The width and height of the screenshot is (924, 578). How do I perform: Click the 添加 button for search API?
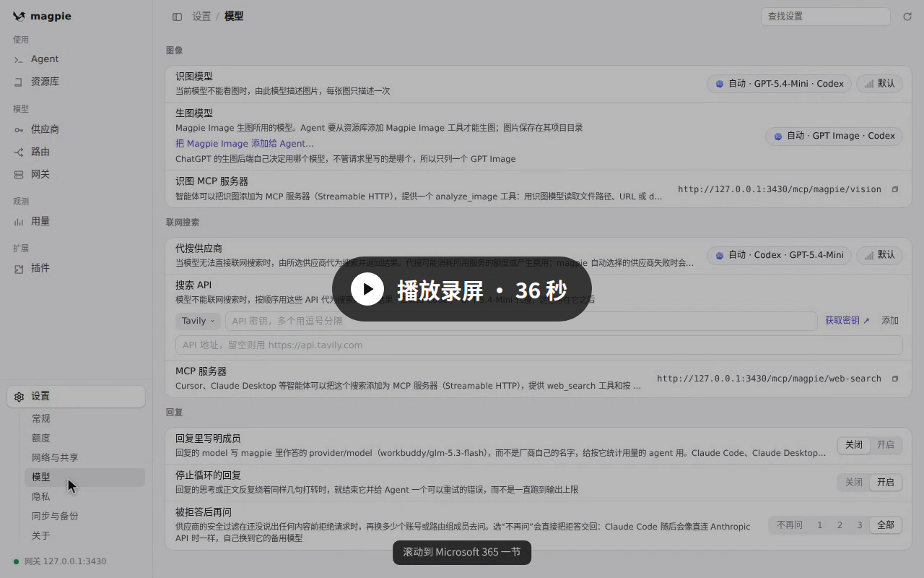coord(889,321)
